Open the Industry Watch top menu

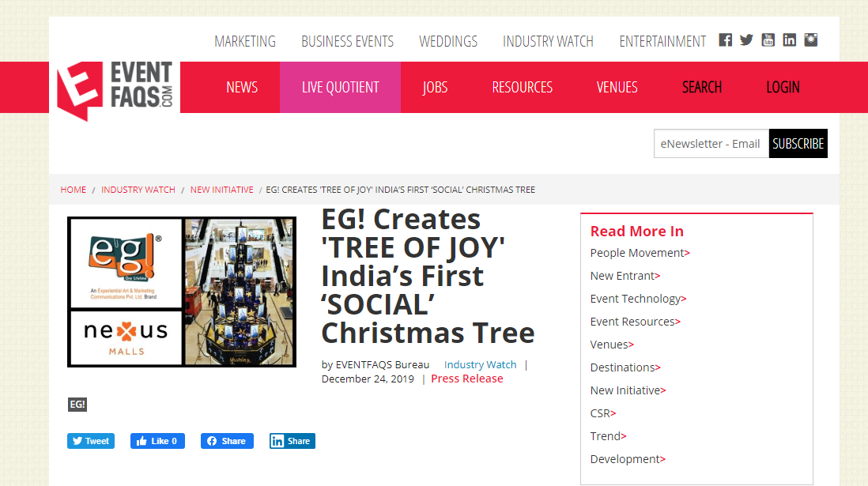[x=548, y=42]
